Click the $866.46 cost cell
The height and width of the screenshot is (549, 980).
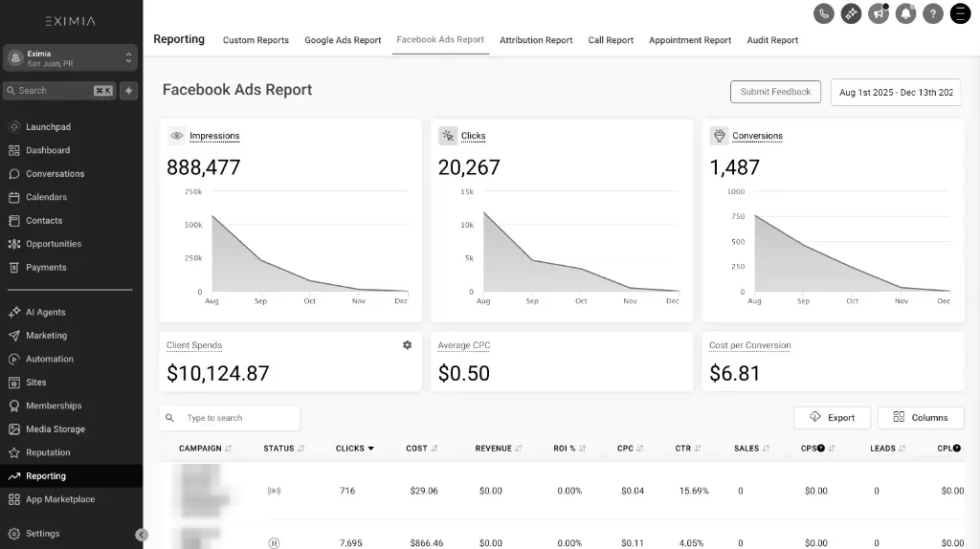point(426,542)
